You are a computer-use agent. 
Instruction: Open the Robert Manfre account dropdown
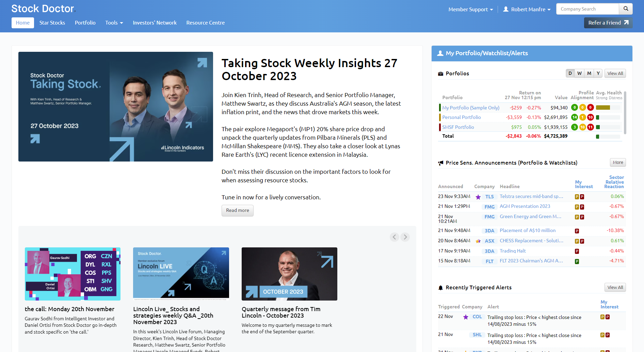527,9
